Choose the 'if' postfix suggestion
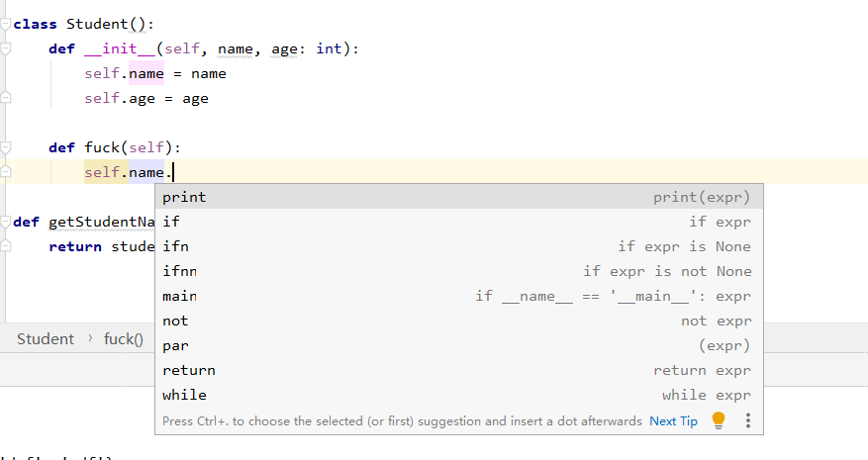Screen dimensions: 868x460 click(171, 222)
